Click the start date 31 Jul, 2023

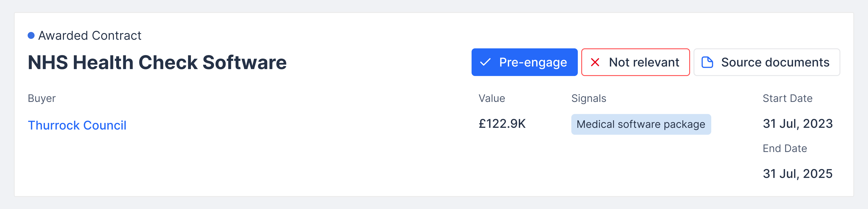click(798, 124)
